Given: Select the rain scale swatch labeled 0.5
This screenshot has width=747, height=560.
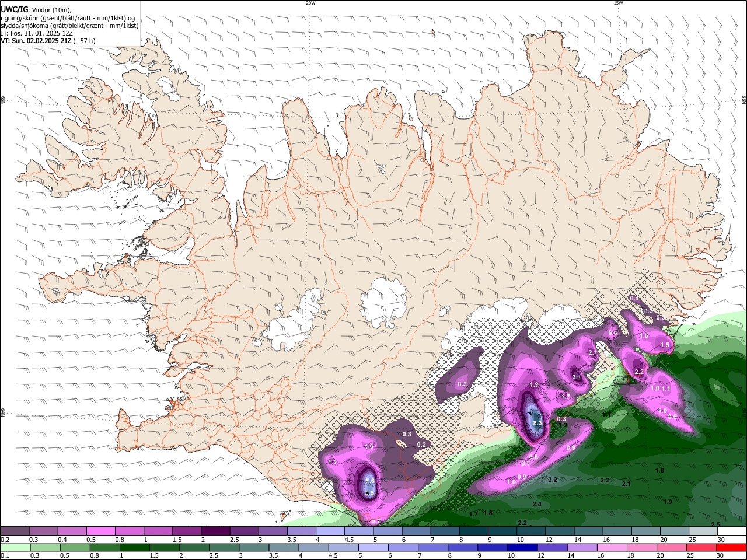Looking at the screenshot, I should tap(75, 548).
